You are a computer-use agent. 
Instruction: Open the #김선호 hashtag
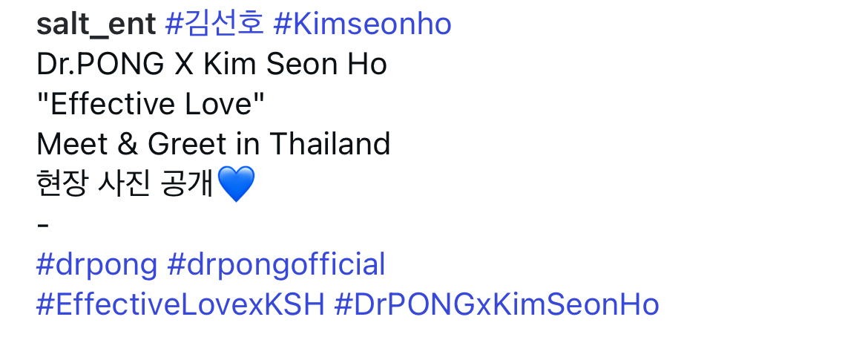tap(214, 24)
